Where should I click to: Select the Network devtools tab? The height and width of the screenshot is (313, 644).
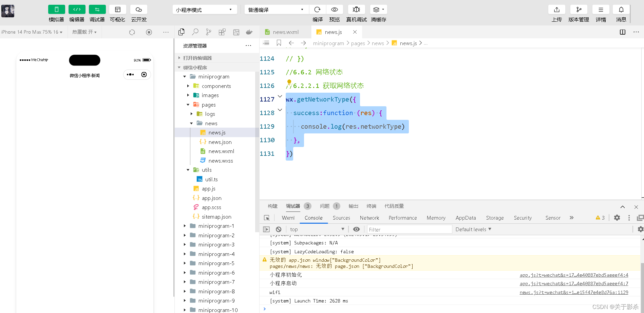coord(370,218)
